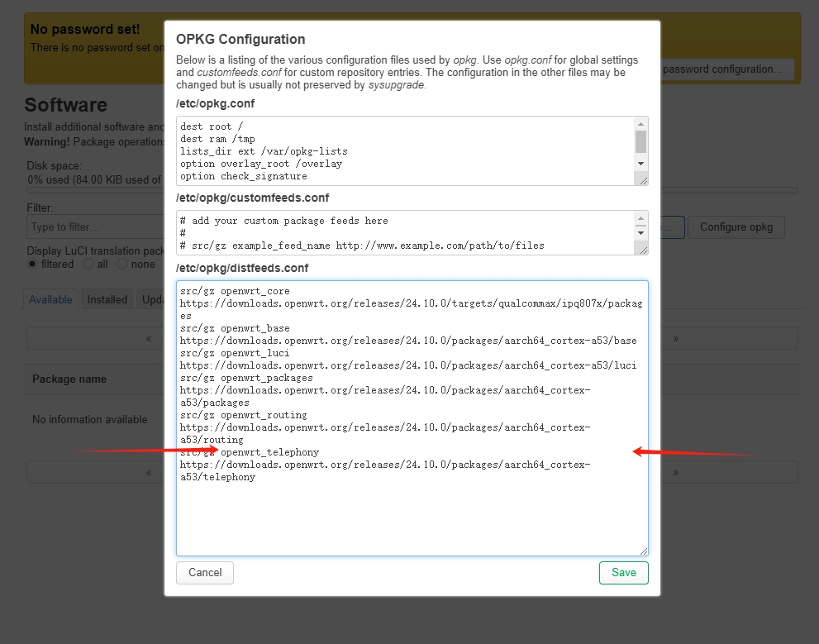Select the none translation packages radio

point(122,264)
